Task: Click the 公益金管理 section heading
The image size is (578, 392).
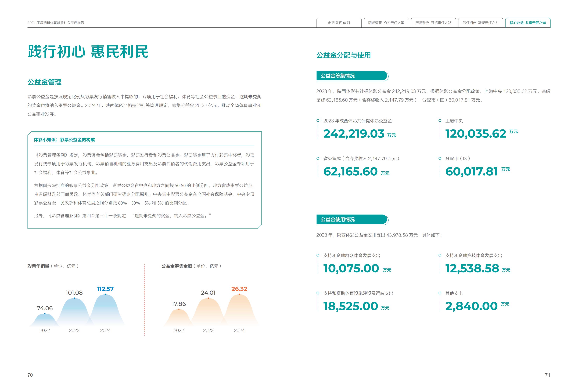Action: click(x=45, y=82)
